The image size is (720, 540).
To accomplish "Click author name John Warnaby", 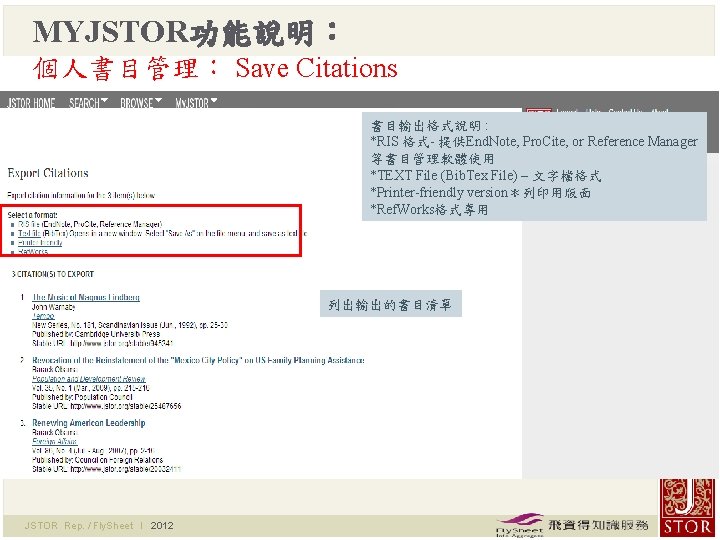I will click(54, 307).
